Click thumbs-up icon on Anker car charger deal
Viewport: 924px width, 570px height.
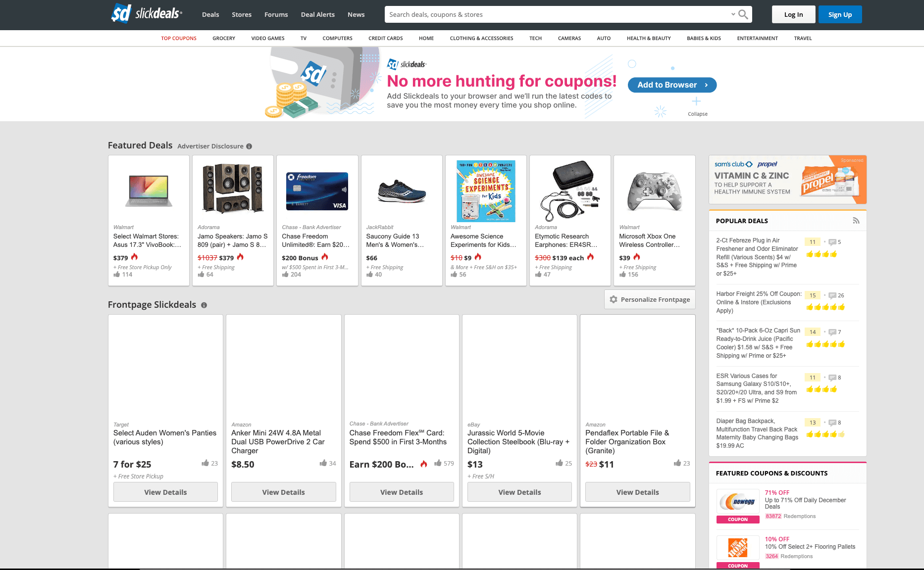pyautogui.click(x=323, y=463)
